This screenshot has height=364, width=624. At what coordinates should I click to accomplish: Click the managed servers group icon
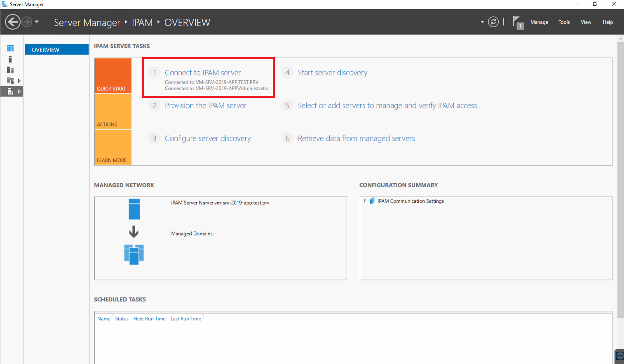coord(134,254)
